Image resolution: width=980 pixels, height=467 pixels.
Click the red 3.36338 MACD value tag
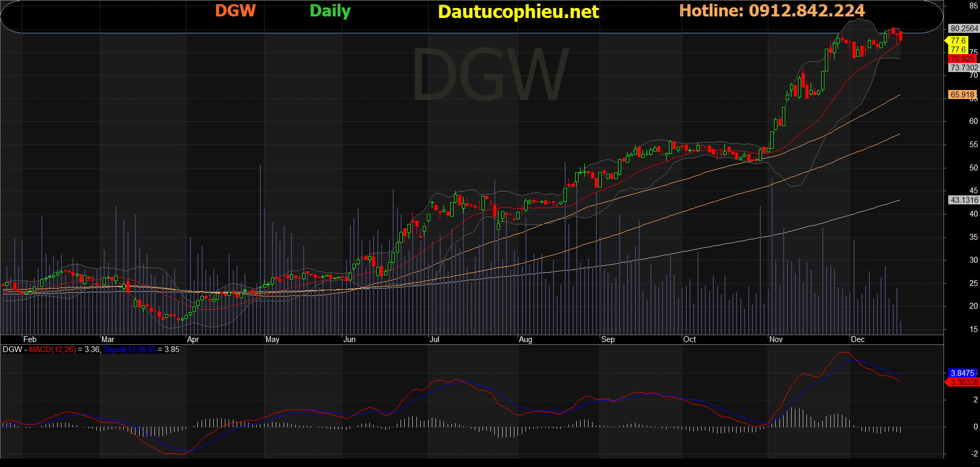pos(963,382)
